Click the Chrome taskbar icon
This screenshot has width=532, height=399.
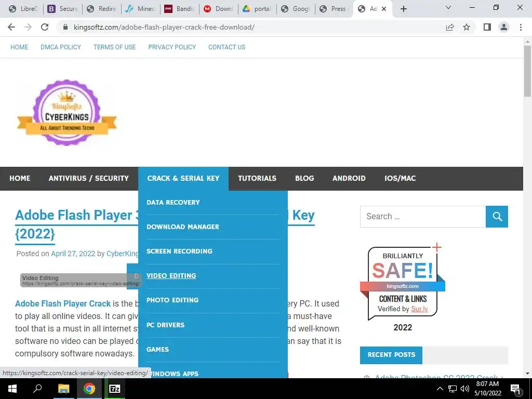[x=89, y=389]
